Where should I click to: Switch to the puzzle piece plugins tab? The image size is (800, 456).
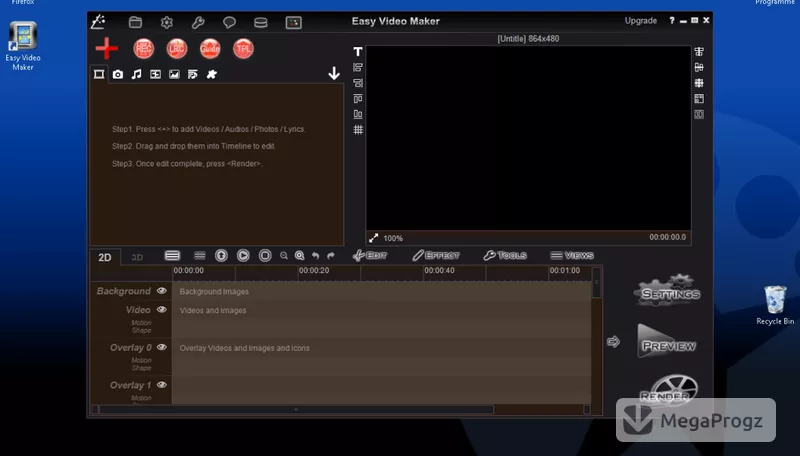click(211, 74)
